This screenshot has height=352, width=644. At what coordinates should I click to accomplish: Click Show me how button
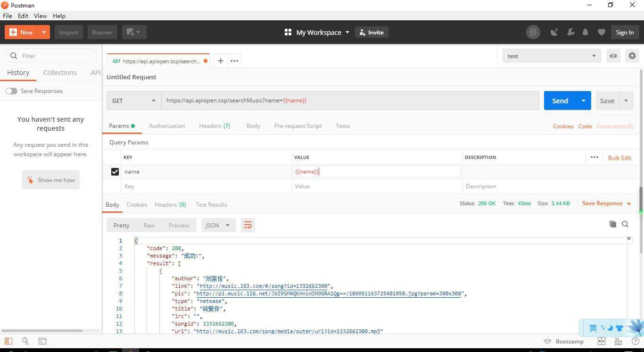pyautogui.click(x=50, y=180)
